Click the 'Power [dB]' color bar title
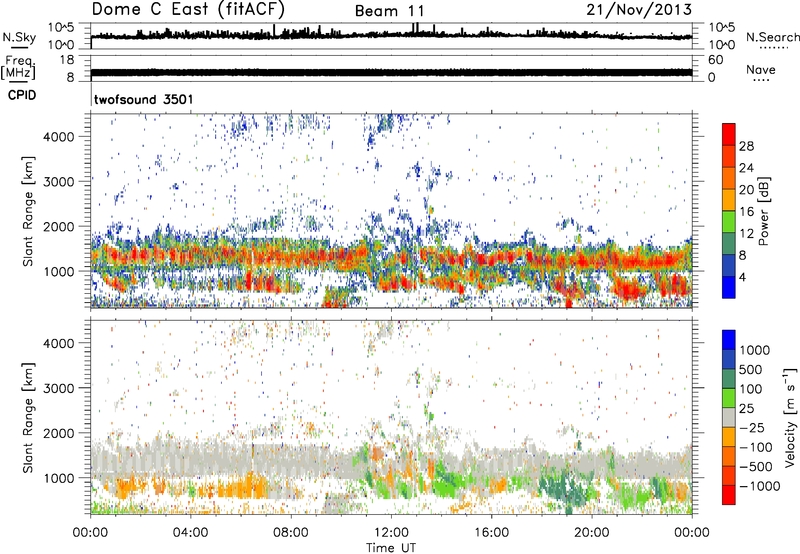The height and width of the screenshot is (554, 800). pyautogui.click(x=763, y=211)
